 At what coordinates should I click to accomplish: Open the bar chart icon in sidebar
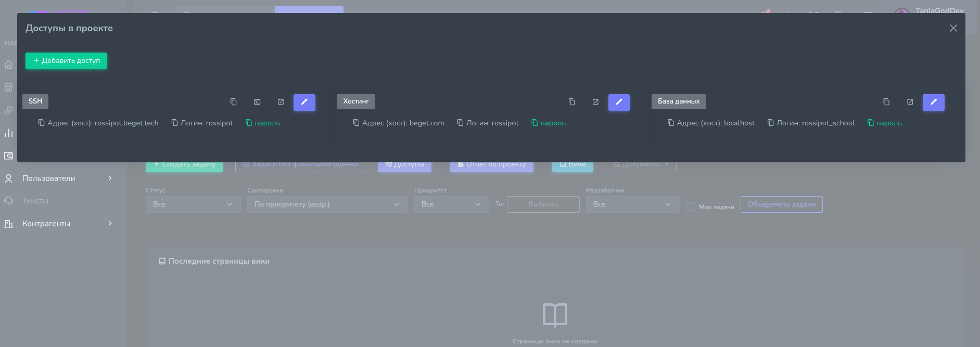[9, 133]
